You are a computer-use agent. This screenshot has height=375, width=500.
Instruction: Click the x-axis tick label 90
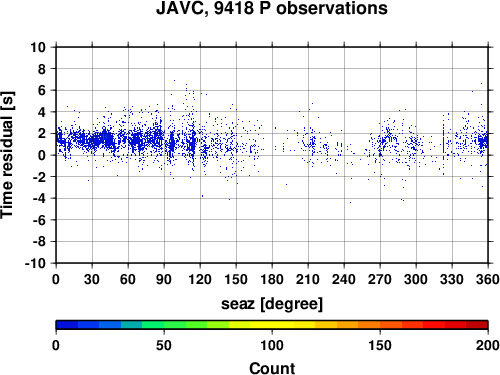[x=164, y=279]
